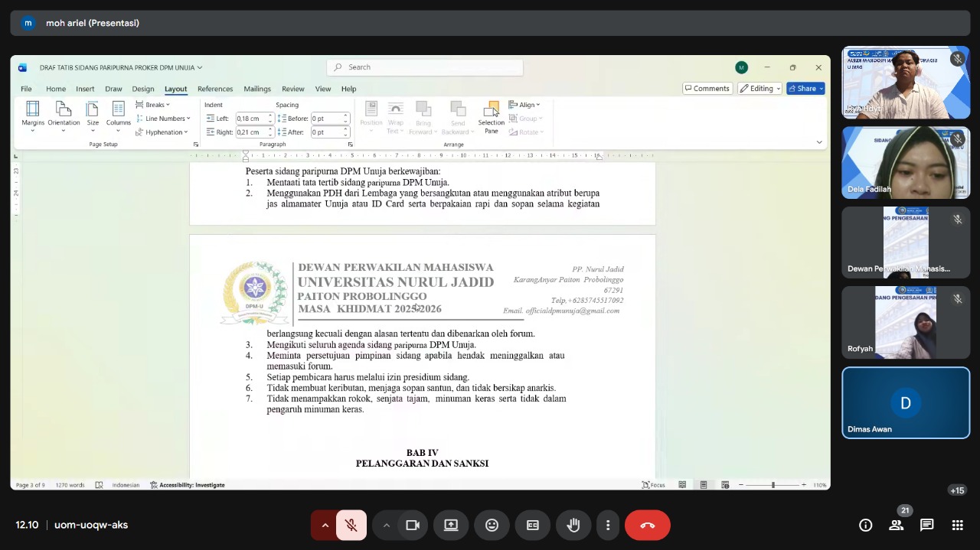Click the Word Search box
Screen dimensions: 980x550
pyautogui.click(x=425, y=67)
